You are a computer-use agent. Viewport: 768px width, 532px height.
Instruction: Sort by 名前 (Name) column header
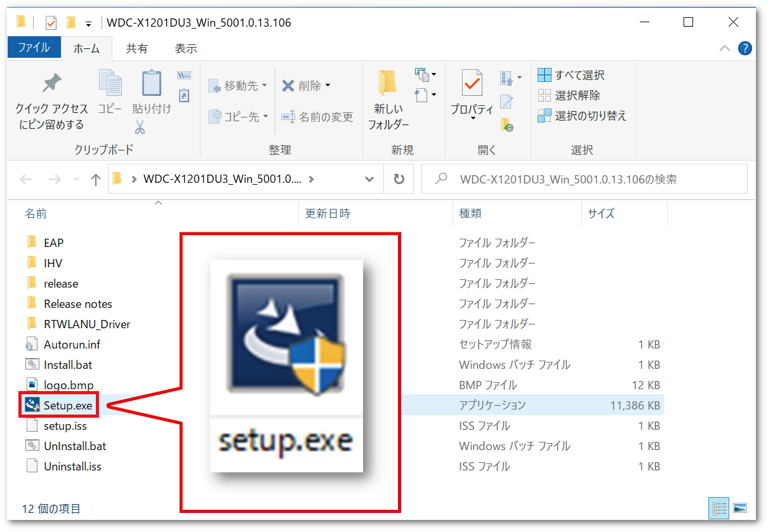(x=36, y=214)
